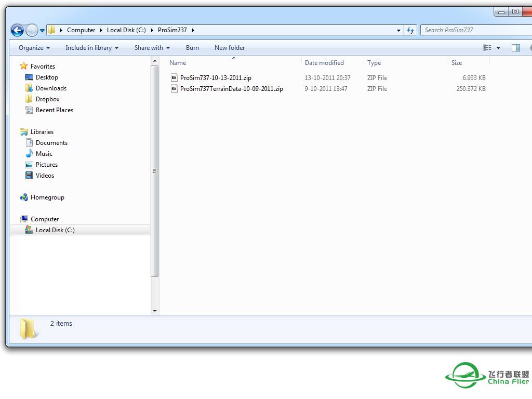
Task: Open the Share with dropdown
Action: [152, 48]
